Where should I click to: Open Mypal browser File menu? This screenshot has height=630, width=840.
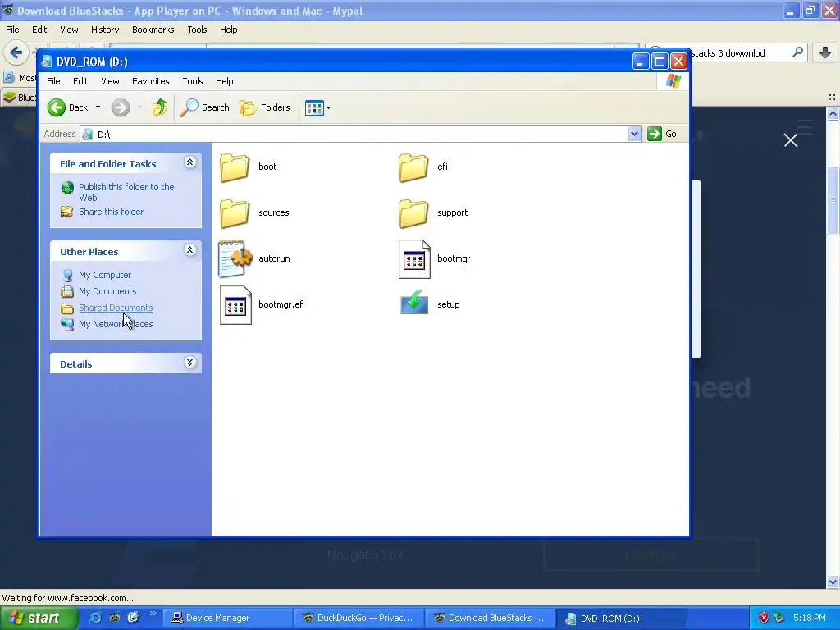pyautogui.click(x=12, y=30)
